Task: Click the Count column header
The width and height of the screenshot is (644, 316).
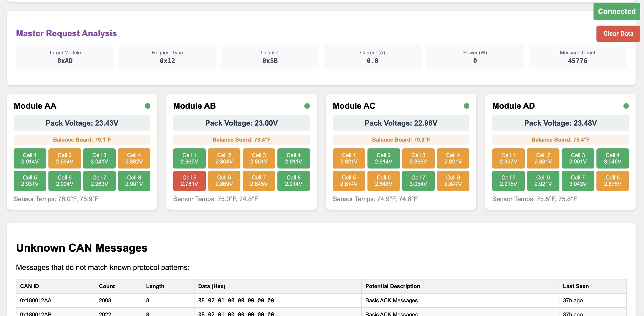Action: (107, 286)
